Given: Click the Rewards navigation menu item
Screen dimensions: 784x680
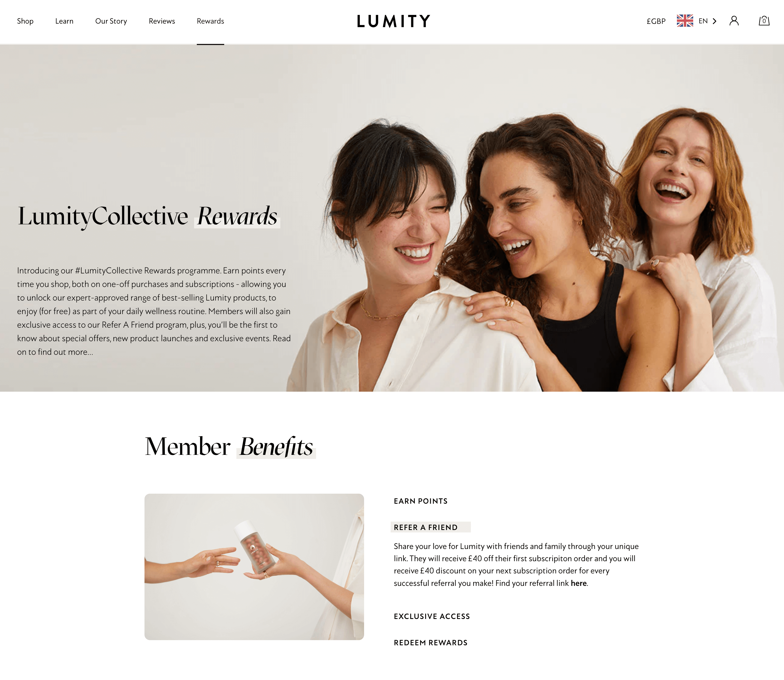Looking at the screenshot, I should coord(210,21).
